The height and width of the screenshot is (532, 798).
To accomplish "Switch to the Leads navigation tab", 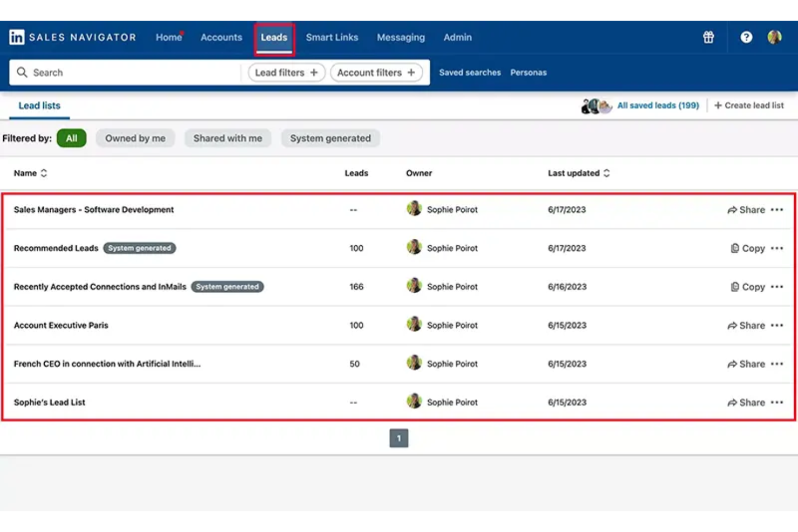I will click(x=274, y=37).
